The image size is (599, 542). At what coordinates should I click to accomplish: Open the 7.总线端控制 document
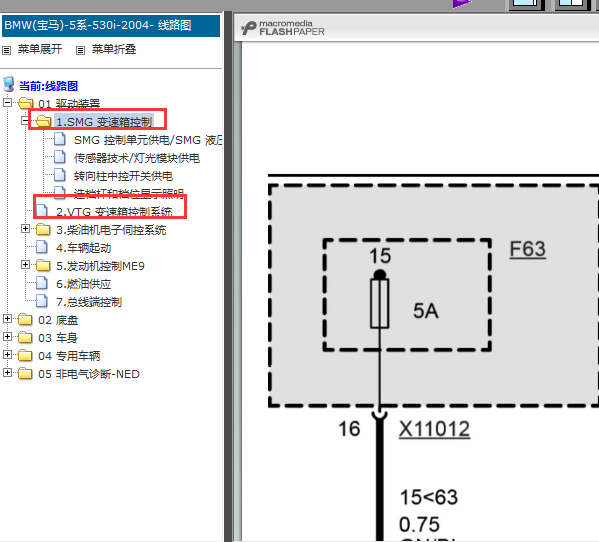pos(89,302)
